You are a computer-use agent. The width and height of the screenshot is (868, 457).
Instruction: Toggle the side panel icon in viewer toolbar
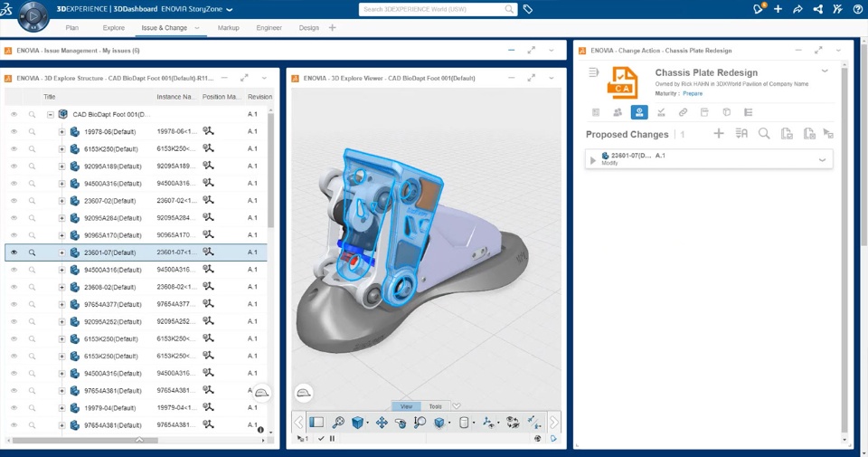coord(316,423)
